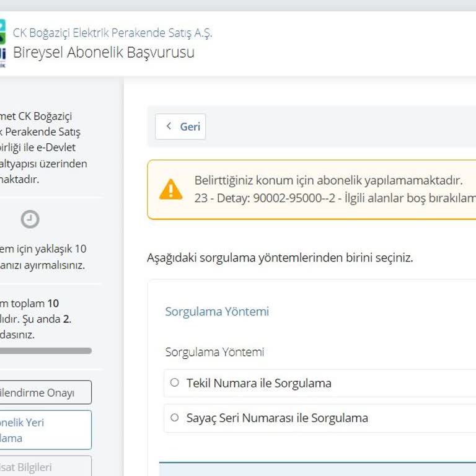Click the Sorgulama Yöntemi blue section heading
Image resolution: width=476 pixels, height=476 pixels.
pyautogui.click(x=217, y=312)
